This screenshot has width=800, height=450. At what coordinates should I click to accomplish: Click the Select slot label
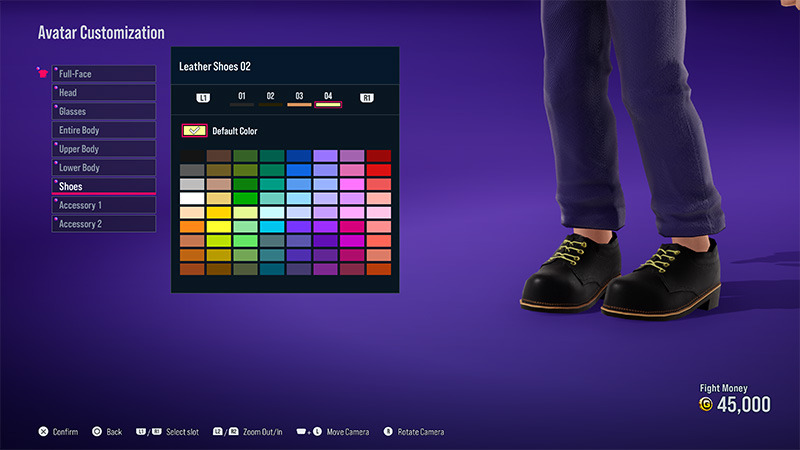tap(182, 432)
